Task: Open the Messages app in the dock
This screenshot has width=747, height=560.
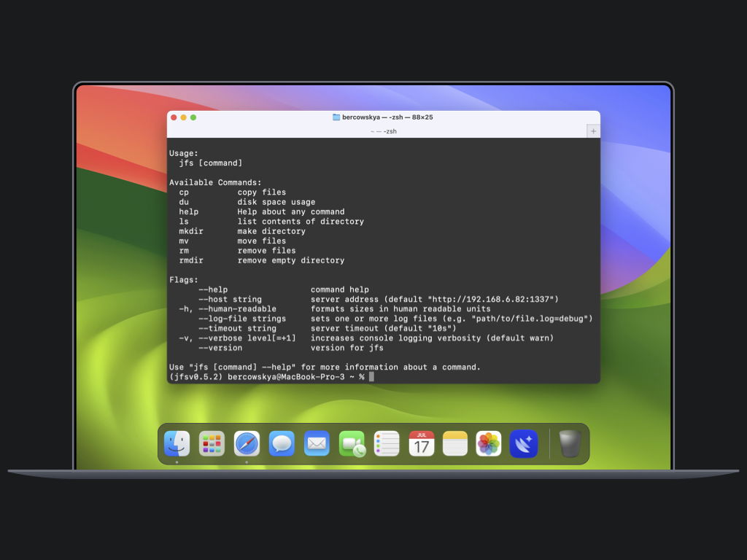Action: coord(282,443)
